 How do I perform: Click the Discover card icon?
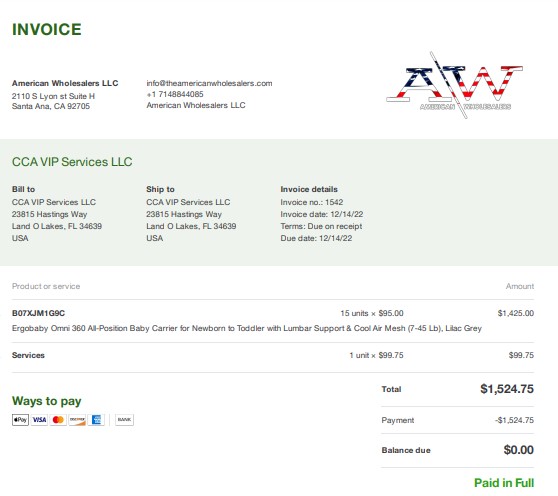point(77,420)
